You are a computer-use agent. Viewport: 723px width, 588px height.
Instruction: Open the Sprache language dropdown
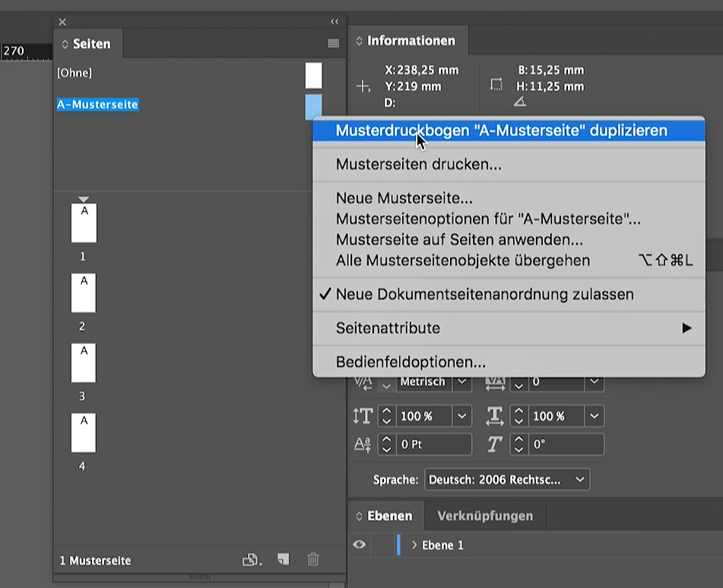[507, 479]
